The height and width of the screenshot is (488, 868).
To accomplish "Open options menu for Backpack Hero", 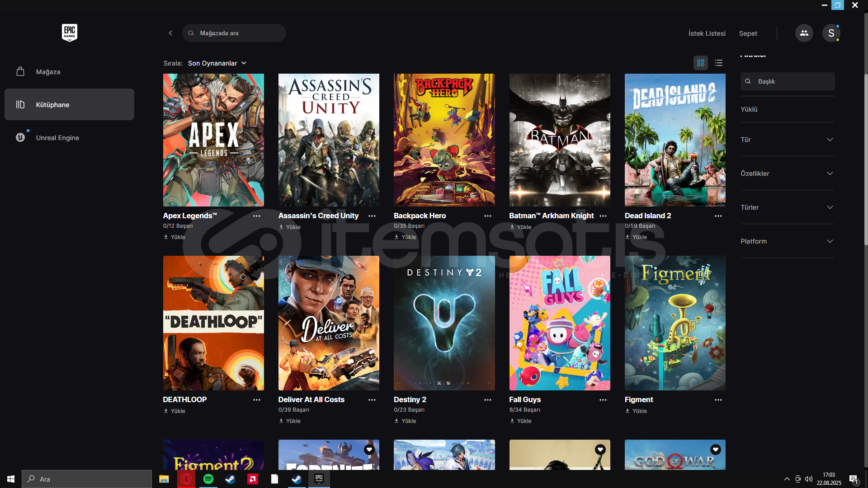I will (488, 216).
